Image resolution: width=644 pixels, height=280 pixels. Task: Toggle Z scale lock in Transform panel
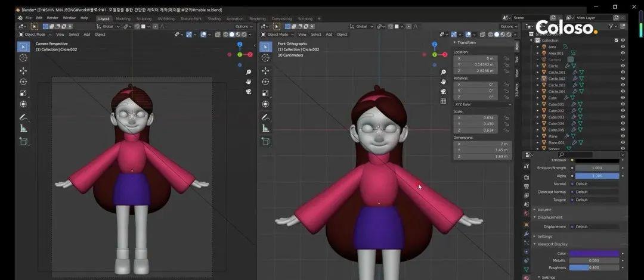pyautogui.click(x=506, y=130)
